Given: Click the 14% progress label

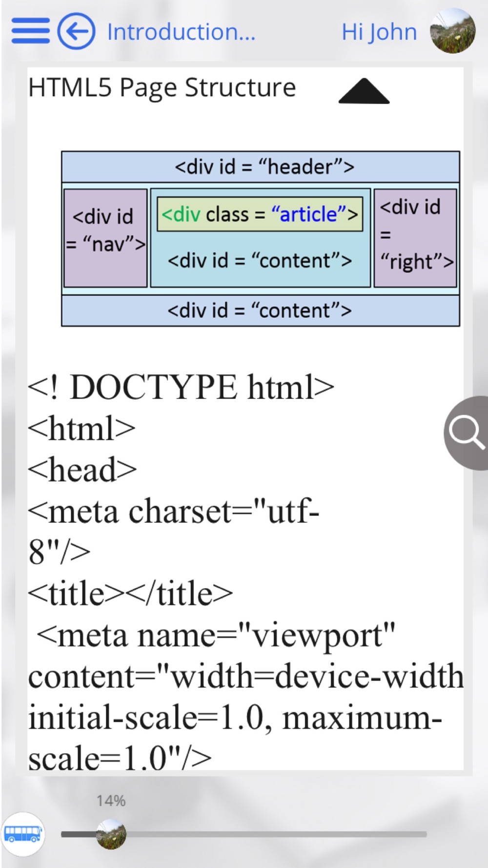Looking at the screenshot, I should [111, 801].
